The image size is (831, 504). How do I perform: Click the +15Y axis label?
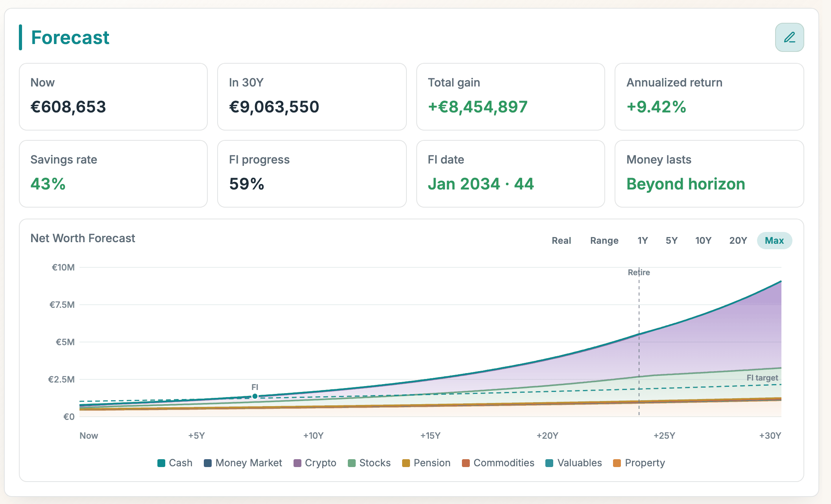pyautogui.click(x=430, y=436)
